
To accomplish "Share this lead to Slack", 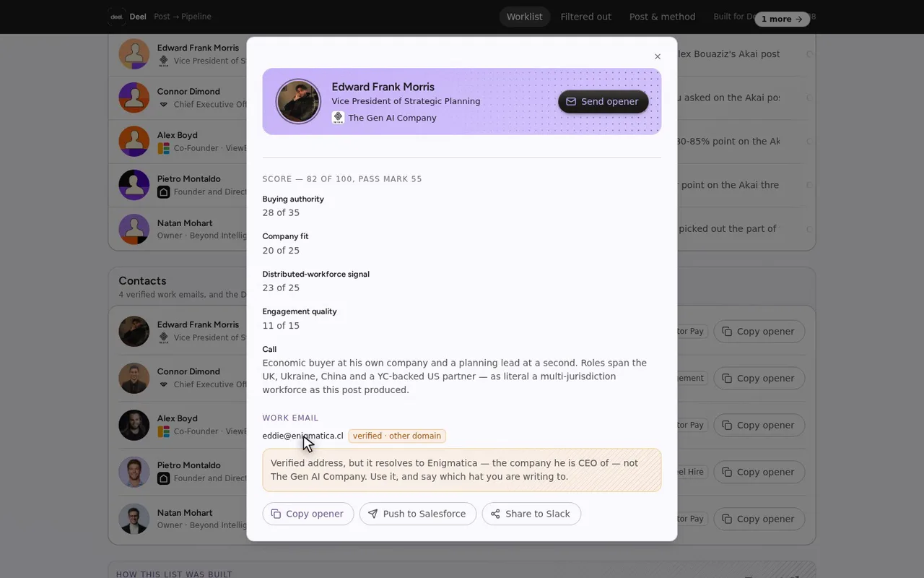I will [531, 514].
